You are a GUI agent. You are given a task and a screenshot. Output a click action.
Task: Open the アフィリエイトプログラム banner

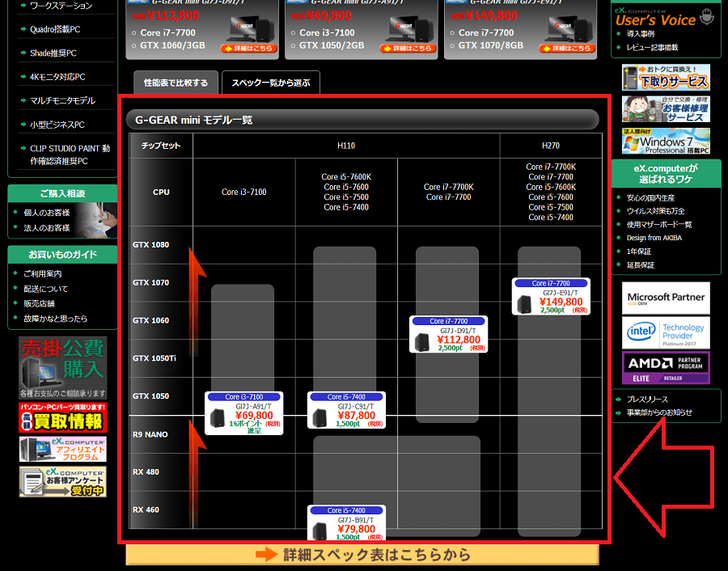pyautogui.click(x=62, y=450)
